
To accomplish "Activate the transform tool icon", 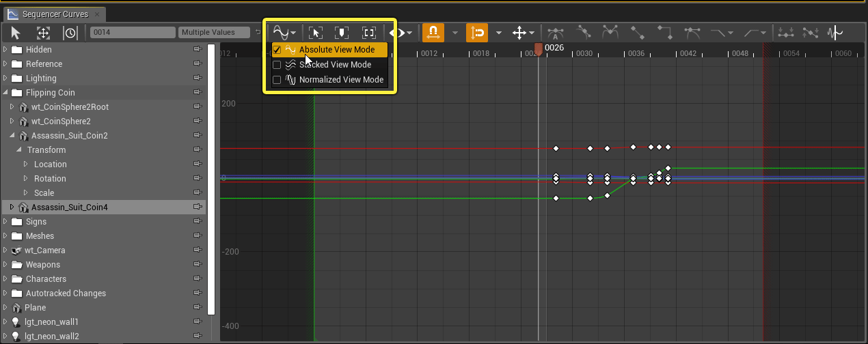I will [x=43, y=32].
